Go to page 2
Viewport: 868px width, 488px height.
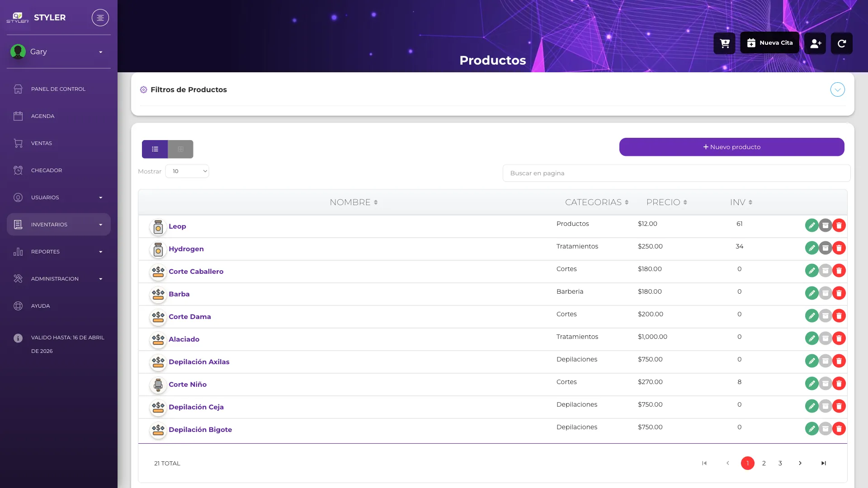point(764,463)
